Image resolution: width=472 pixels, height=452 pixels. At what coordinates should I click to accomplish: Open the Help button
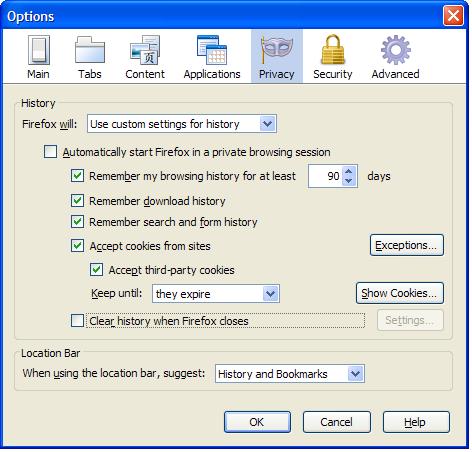tap(416, 422)
